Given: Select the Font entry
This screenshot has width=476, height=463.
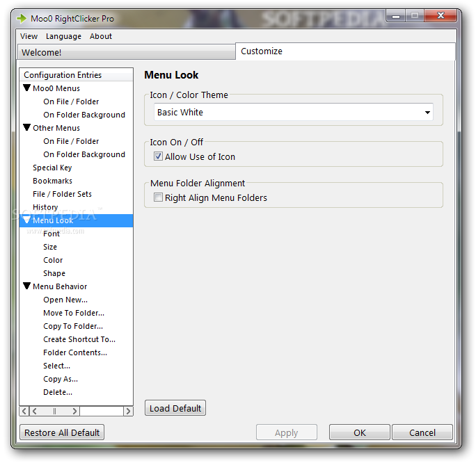Looking at the screenshot, I should point(51,234).
